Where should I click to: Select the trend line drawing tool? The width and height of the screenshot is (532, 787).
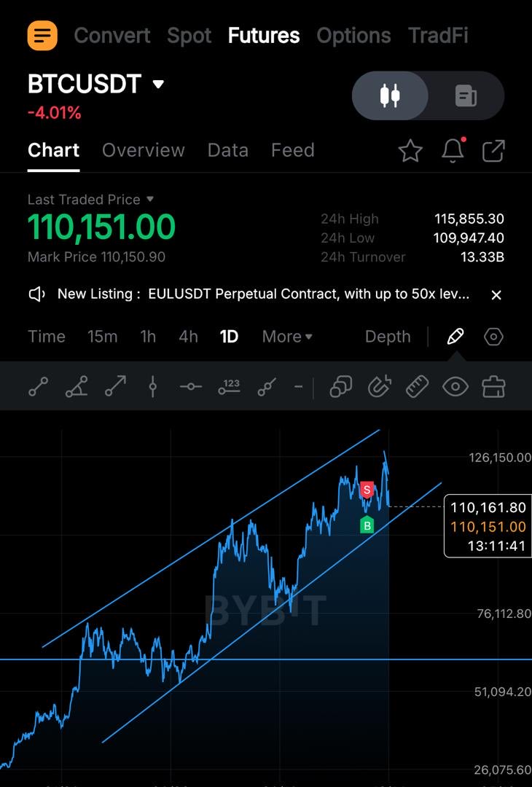coord(38,387)
